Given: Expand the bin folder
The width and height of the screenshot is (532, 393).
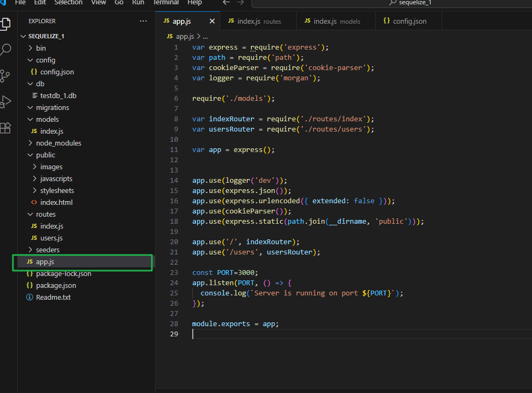Looking at the screenshot, I should point(30,48).
